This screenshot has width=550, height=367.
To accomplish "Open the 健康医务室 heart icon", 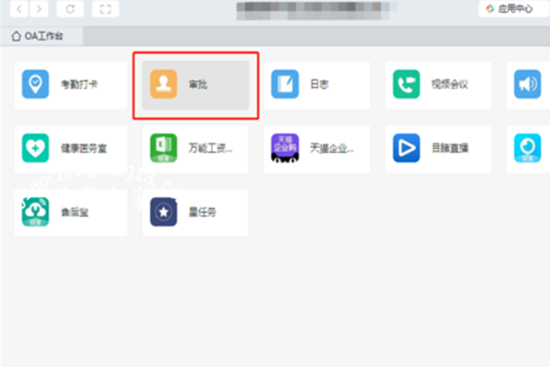I will click(x=35, y=148).
